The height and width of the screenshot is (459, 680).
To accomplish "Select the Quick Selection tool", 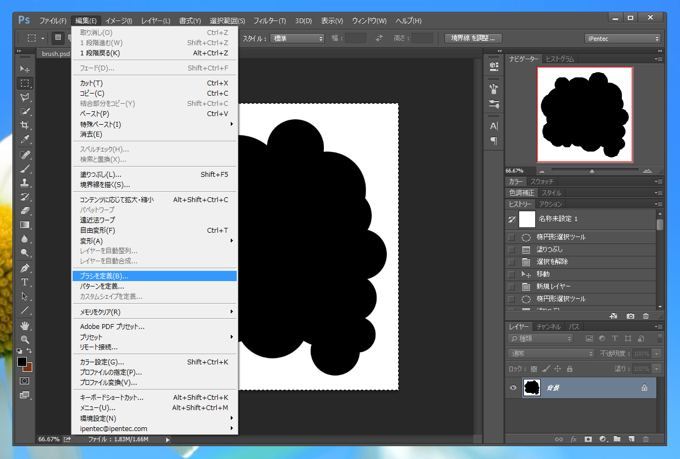I will click(25, 111).
